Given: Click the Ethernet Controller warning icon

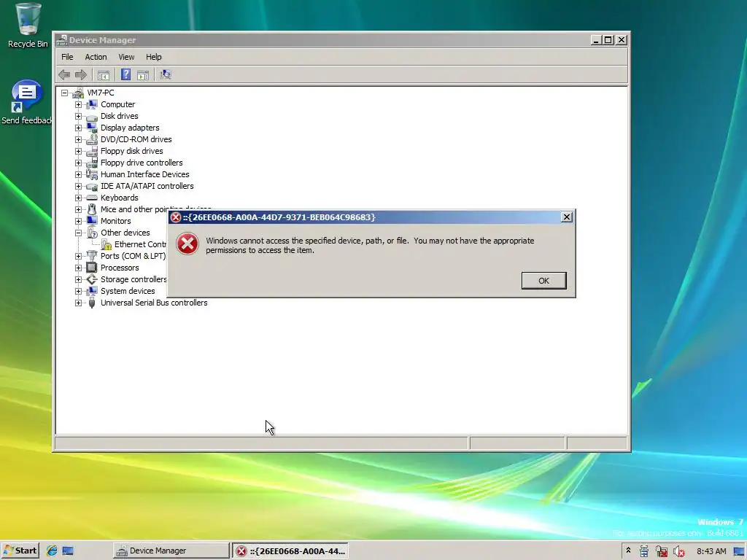Looking at the screenshot, I should point(107,244).
